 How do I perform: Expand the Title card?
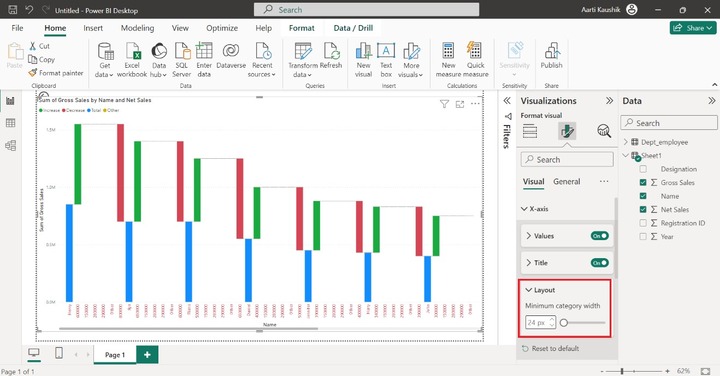point(529,263)
